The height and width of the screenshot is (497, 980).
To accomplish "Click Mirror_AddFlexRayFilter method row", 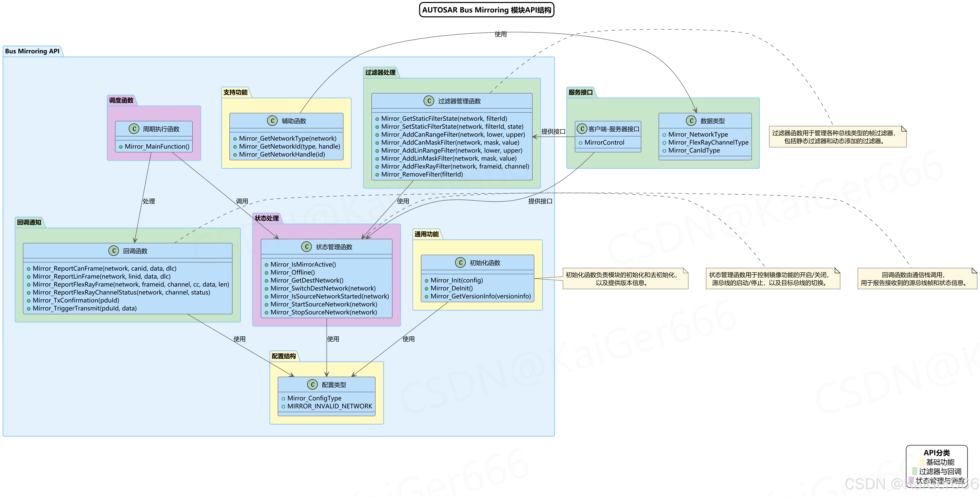I will [452, 167].
